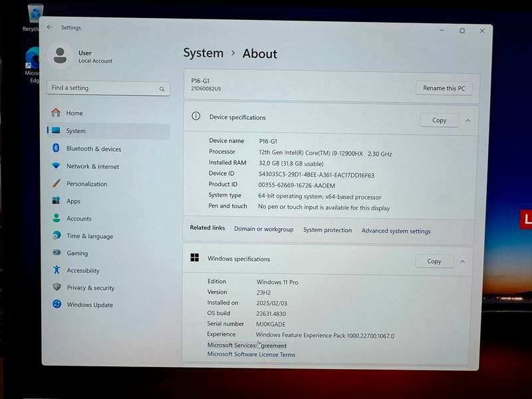Open Advanced system settings link

point(396,231)
